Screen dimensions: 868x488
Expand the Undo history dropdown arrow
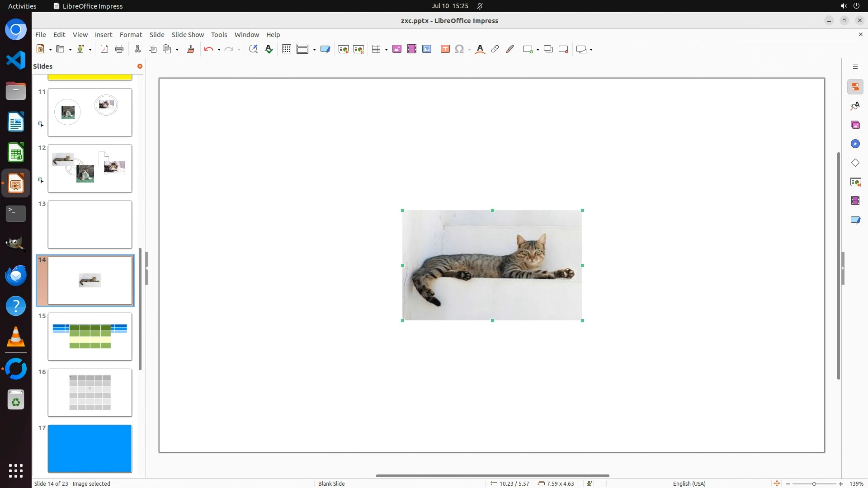(219, 50)
